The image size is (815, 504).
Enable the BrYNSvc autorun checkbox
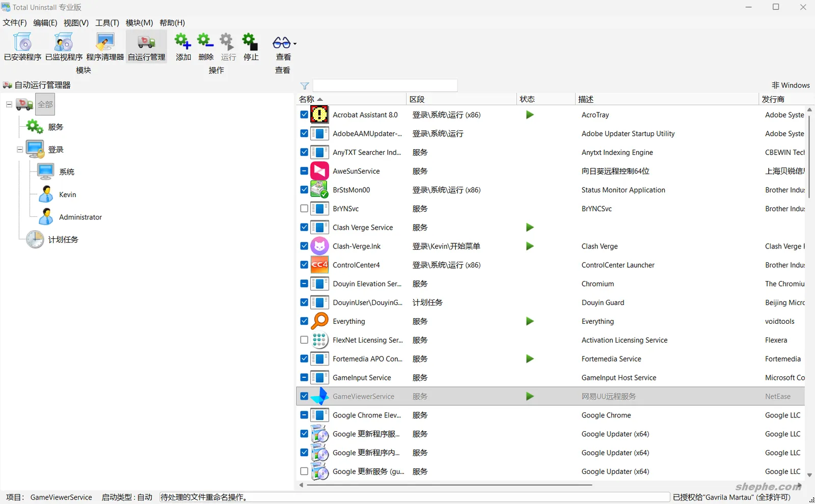[x=304, y=208]
